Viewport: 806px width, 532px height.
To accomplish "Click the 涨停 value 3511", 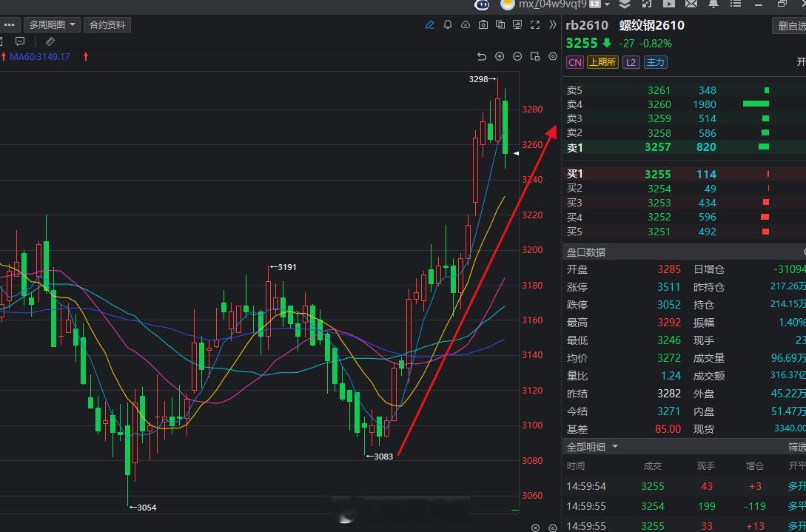I will (x=669, y=287).
